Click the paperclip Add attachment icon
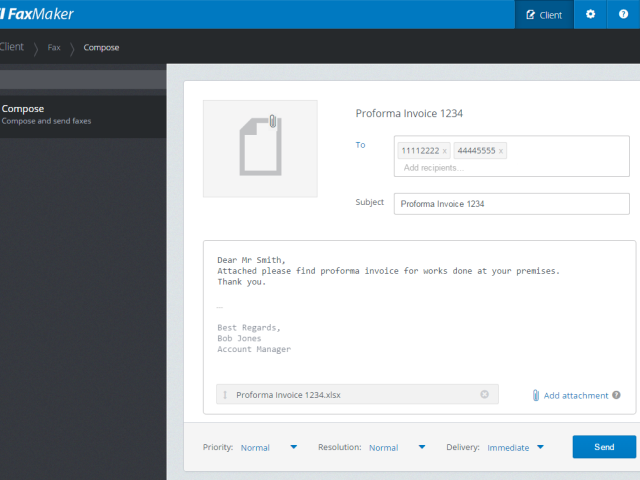Screen dimensions: 640x480 (536, 395)
